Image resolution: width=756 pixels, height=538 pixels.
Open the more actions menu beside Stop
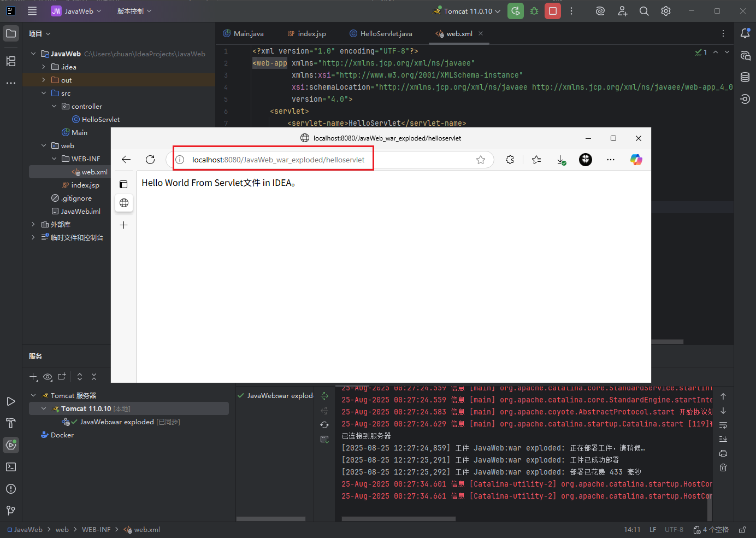click(571, 11)
